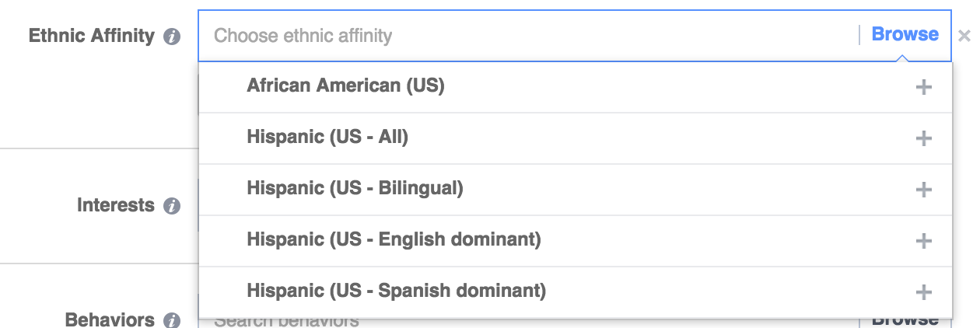Open the Behaviors Browse dropdown
980x328 pixels.
point(905,321)
